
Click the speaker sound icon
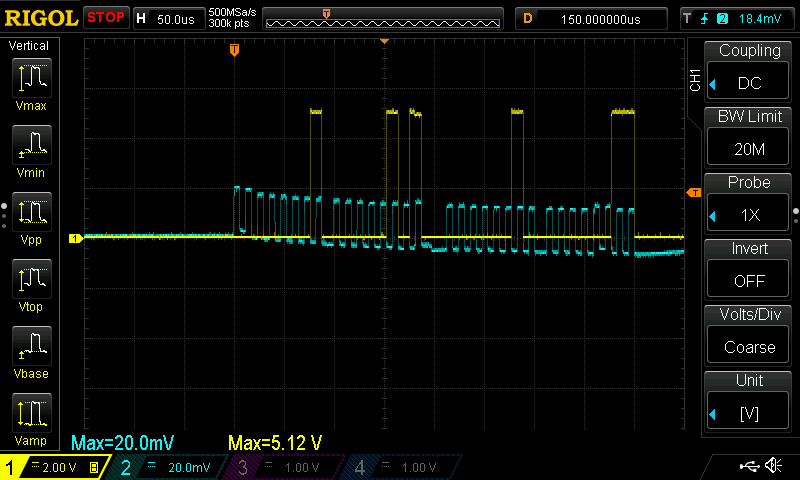coord(773,465)
